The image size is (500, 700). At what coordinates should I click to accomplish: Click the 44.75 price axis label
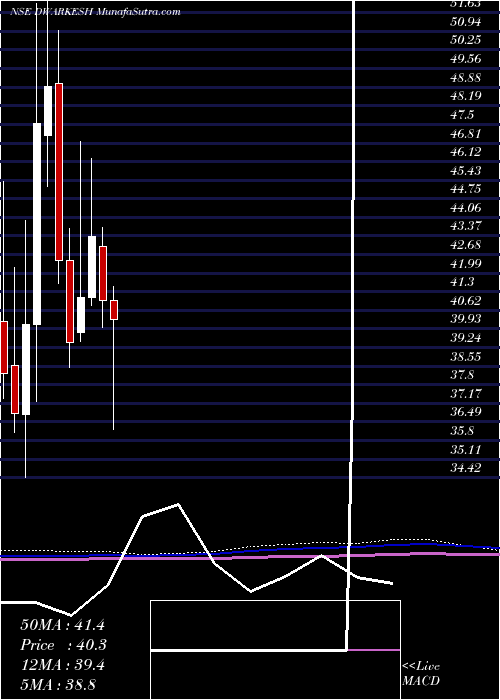465,189
